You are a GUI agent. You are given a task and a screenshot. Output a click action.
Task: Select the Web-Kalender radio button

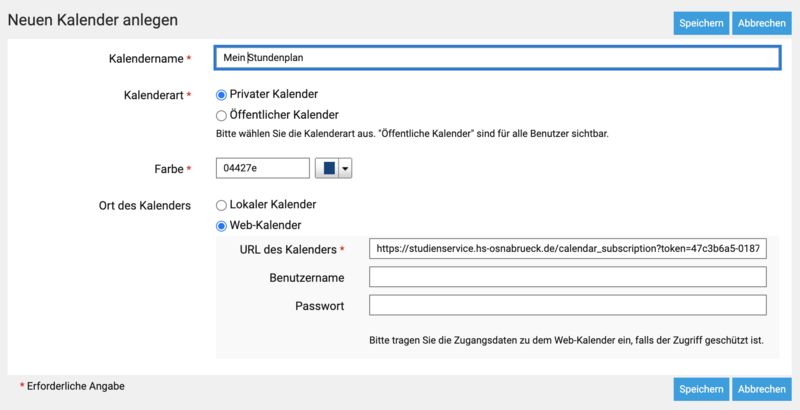pos(222,226)
